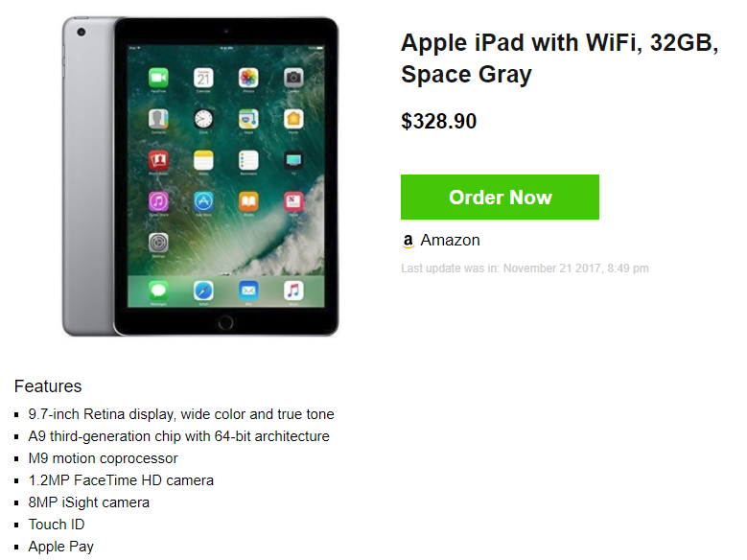Click the iPad home button
747x560 pixels.
tap(225, 322)
